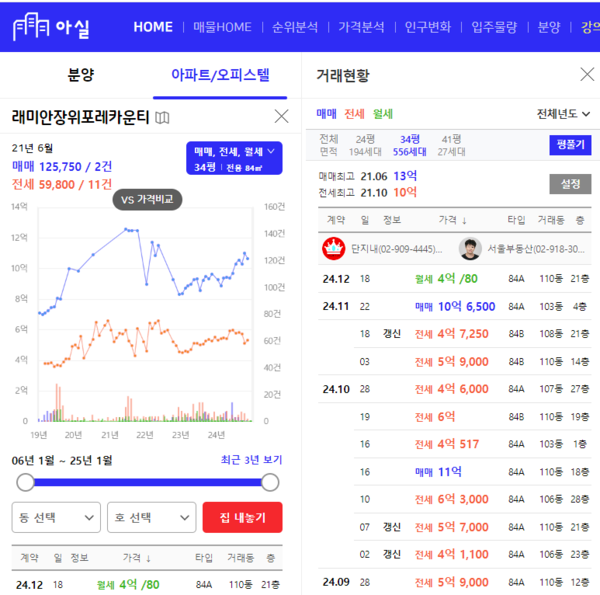The image size is (600, 595).
Task: Select 매매 10억 6,500 transaction
Action: [x=455, y=306]
